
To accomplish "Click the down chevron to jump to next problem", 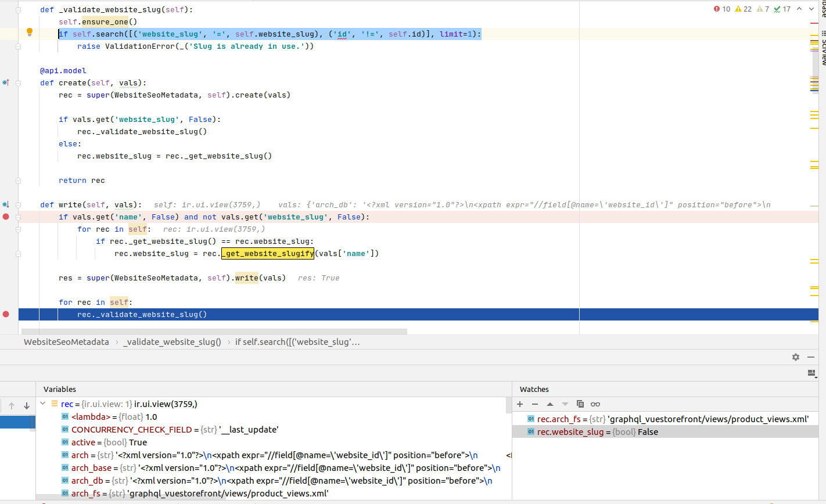I will [x=811, y=9].
